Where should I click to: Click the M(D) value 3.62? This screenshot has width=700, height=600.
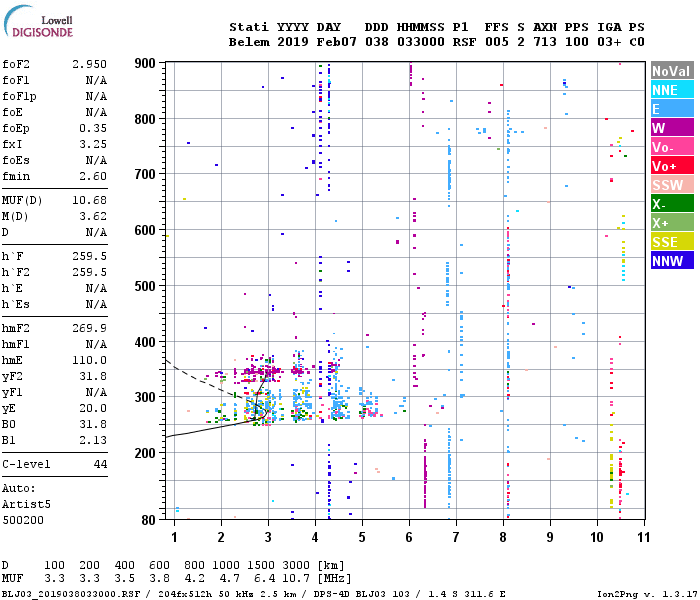[93, 216]
